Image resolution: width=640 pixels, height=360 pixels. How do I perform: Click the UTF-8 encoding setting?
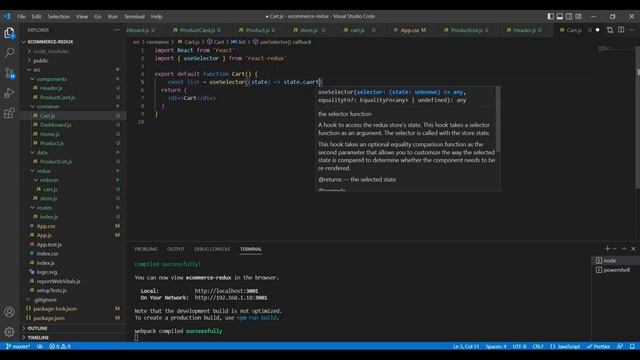pos(519,346)
